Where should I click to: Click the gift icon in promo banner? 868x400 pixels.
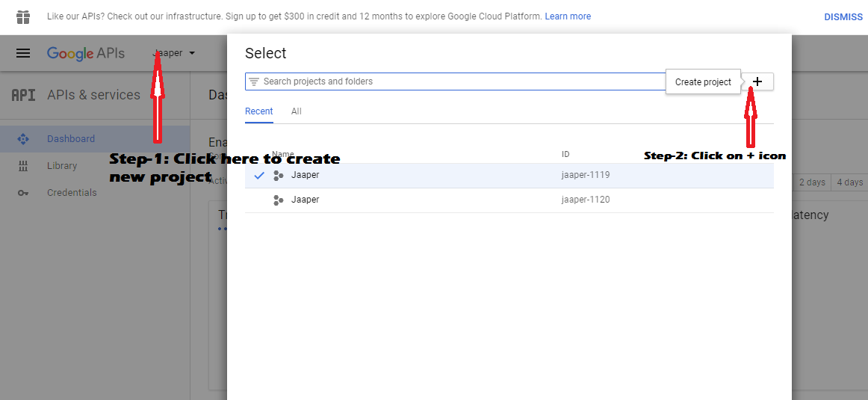tap(22, 17)
